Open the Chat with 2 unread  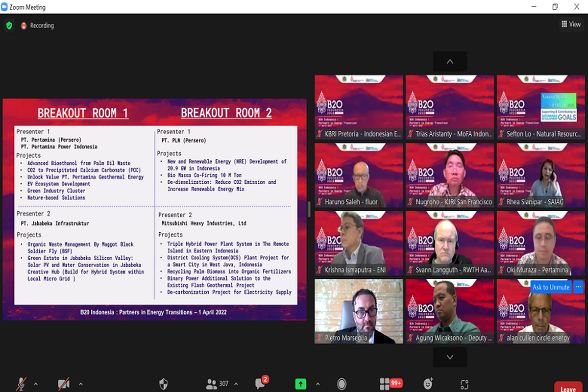point(261,384)
